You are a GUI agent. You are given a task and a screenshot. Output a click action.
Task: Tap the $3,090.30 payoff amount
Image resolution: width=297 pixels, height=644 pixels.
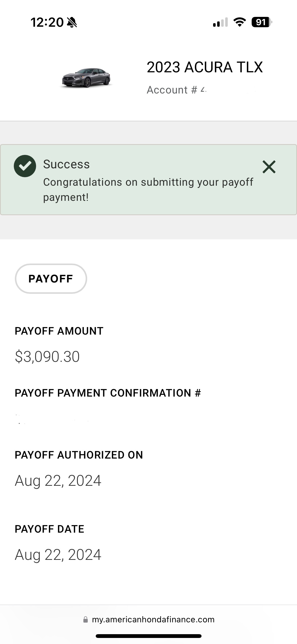point(47,357)
